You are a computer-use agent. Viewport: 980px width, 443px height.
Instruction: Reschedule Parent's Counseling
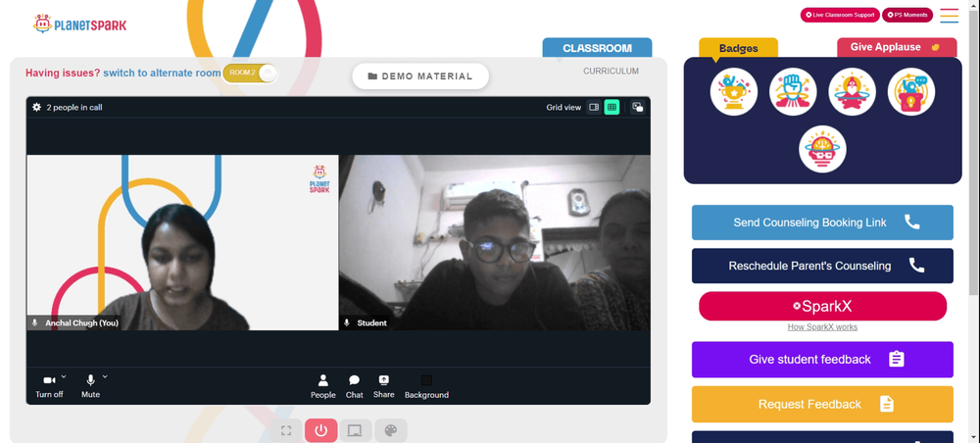(x=822, y=266)
